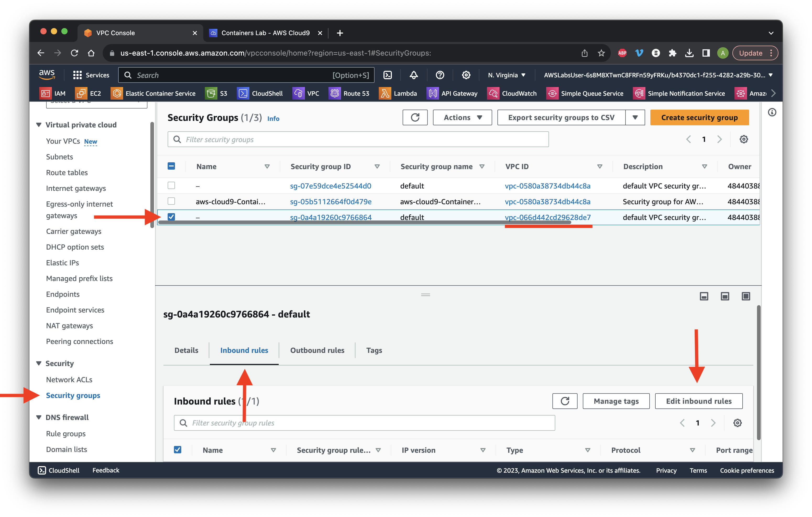The width and height of the screenshot is (812, 517).
Task: Open the S3 service shortcut
Action: pyautogui.click(x=216, y=94)
